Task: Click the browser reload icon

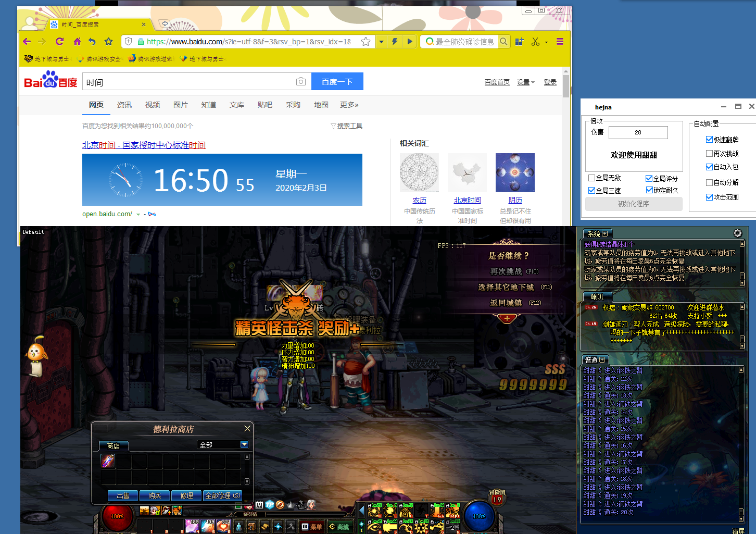Action: pyautogui.click(x=60, y=42)
